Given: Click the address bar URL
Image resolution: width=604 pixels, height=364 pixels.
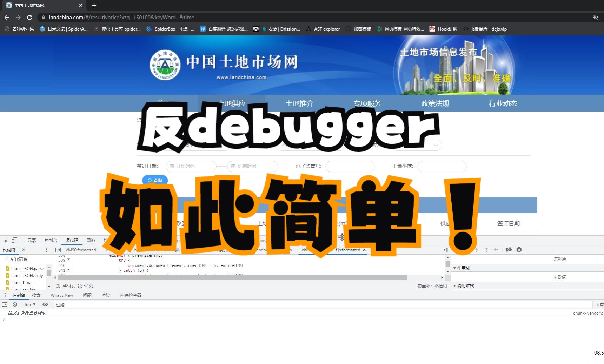Looking at the screenshot, I should pos(123,17).
